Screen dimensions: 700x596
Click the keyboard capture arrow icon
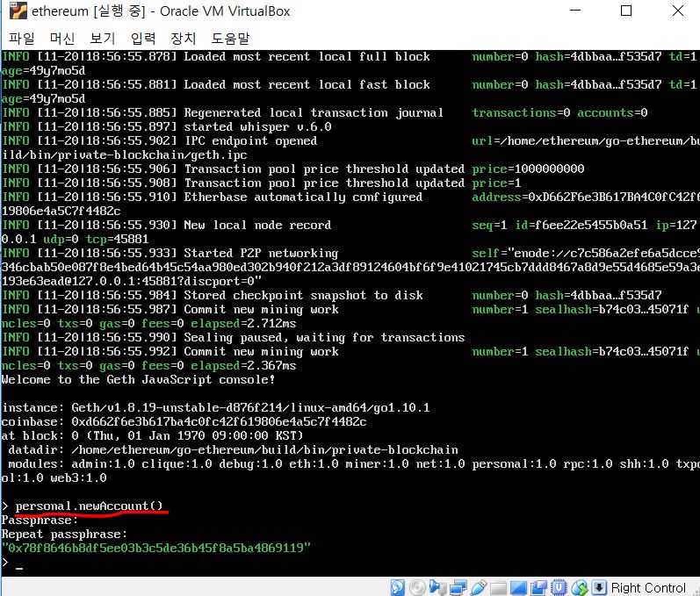coord(599,587)
